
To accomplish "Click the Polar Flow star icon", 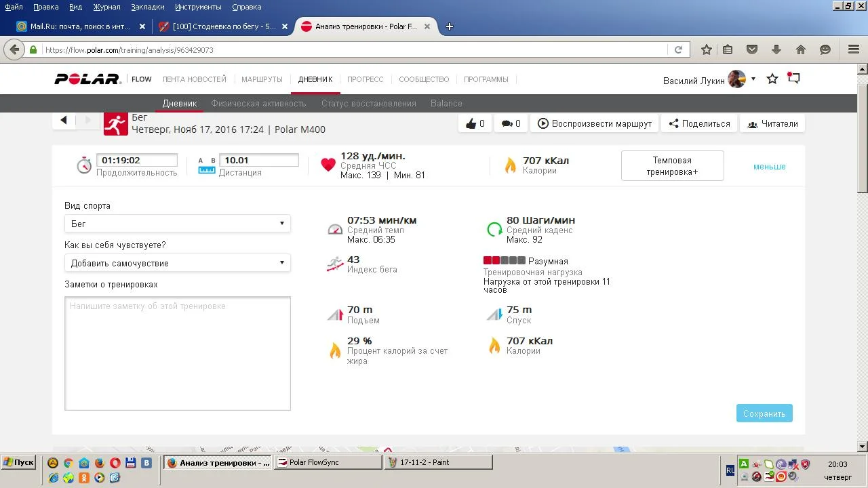I will [x=772, y=79].
